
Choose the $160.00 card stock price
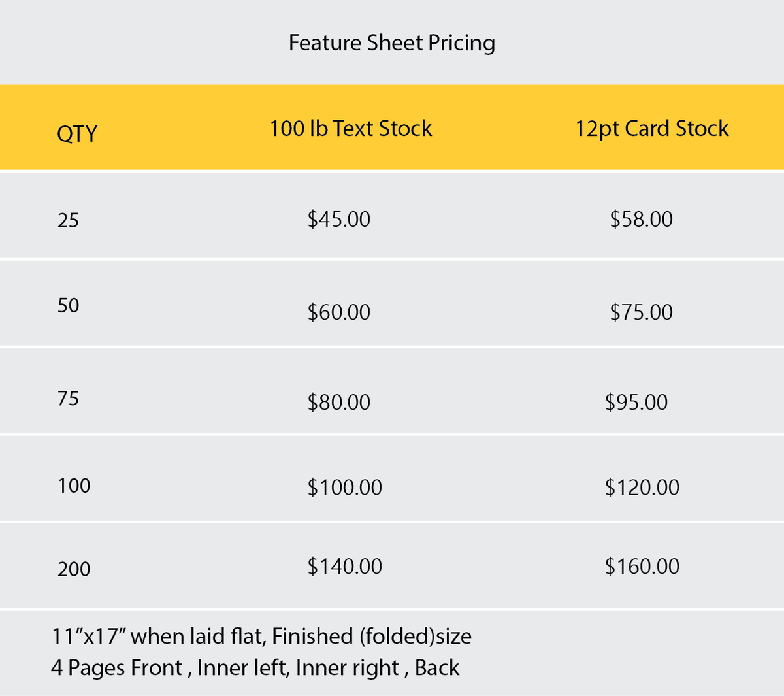click(x=642, y=567)
